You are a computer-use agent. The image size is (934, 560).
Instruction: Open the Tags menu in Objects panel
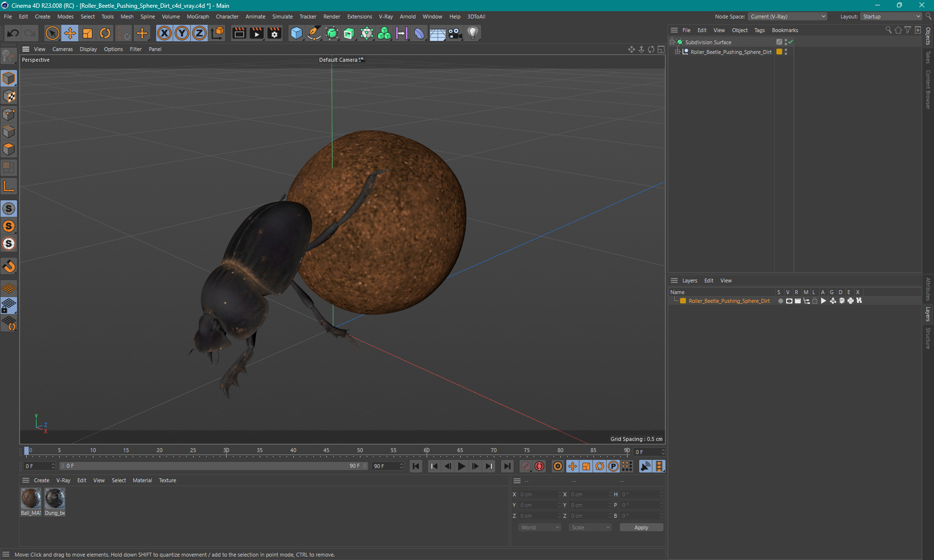pos(759,30)
